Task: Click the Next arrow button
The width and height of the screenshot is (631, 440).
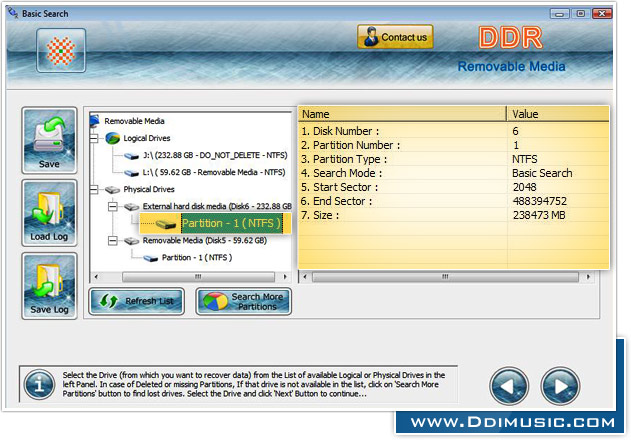Action: pyautogui.click(x=560, y=386)
